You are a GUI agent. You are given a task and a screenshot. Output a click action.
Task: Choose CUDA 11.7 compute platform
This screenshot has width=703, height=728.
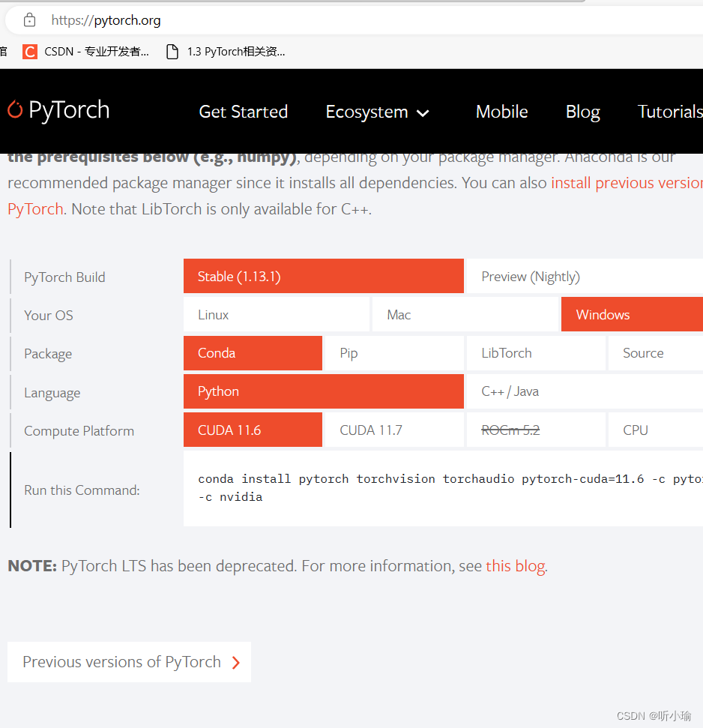tap(394, 430)
